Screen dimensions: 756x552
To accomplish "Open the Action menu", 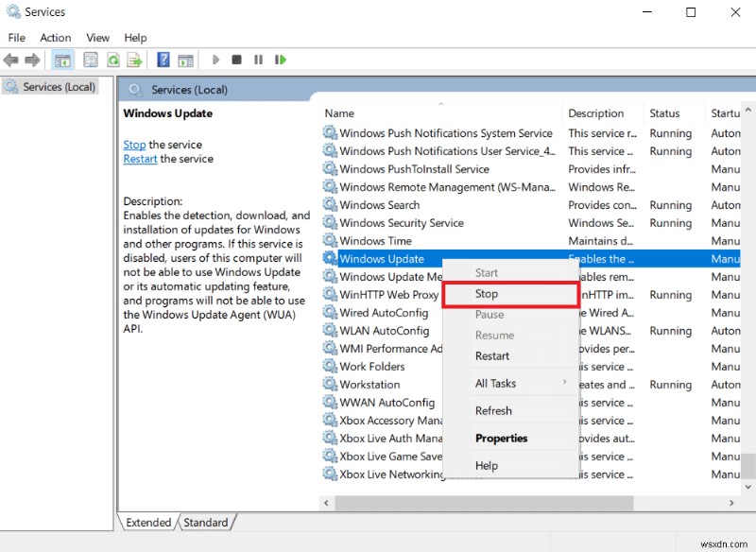I will tap(55, 38).
